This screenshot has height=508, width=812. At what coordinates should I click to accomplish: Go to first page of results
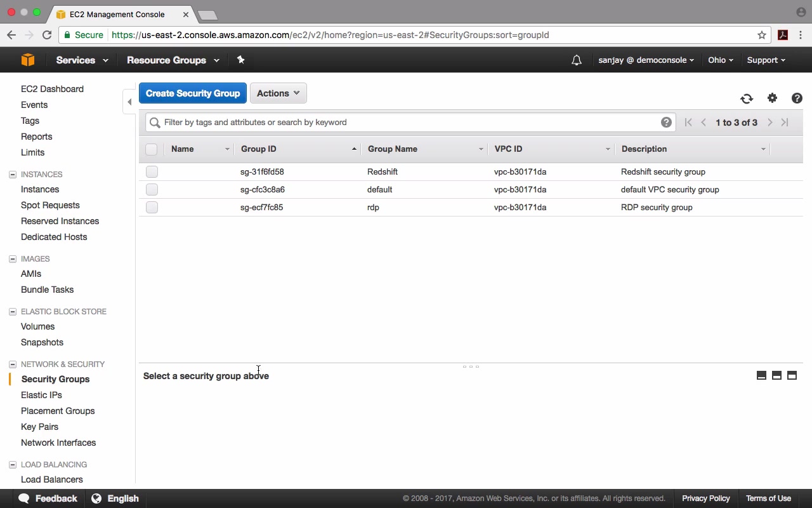click(688, 123)
